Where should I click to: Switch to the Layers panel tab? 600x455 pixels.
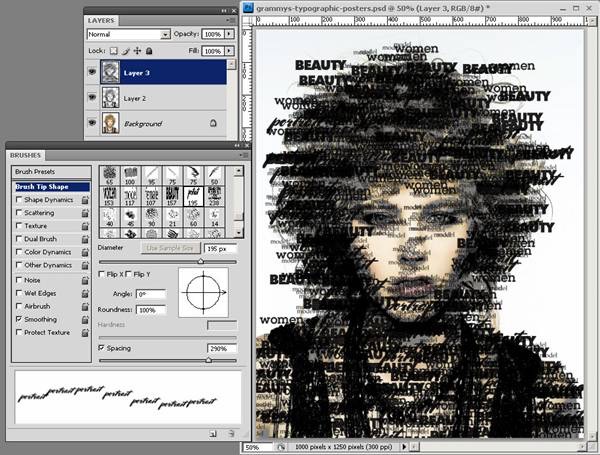click(x=102, y=19)
